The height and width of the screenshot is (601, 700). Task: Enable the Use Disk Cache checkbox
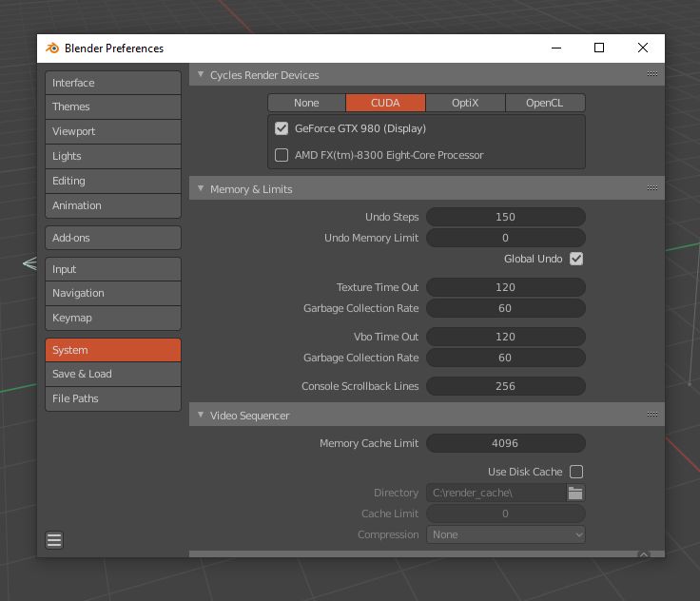576,472
